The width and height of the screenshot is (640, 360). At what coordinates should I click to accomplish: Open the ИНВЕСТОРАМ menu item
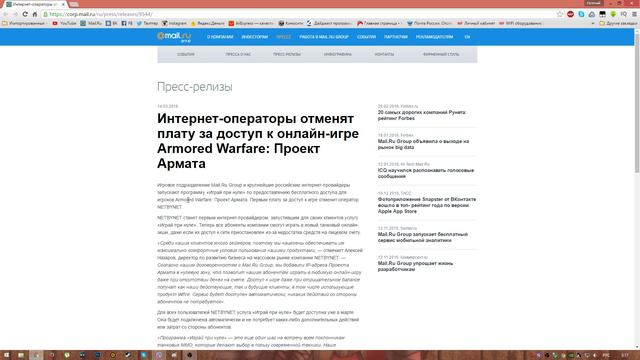tap(255, 37)
